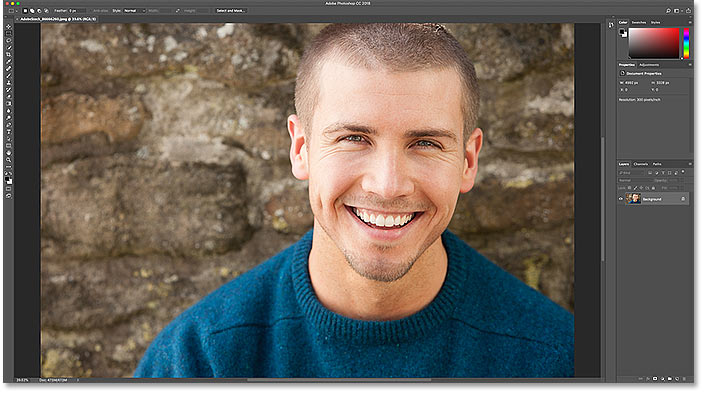Select the Lasso tool
Image resolution: width=704 pixels, height=394 pixels.
(x=9, y=40)
